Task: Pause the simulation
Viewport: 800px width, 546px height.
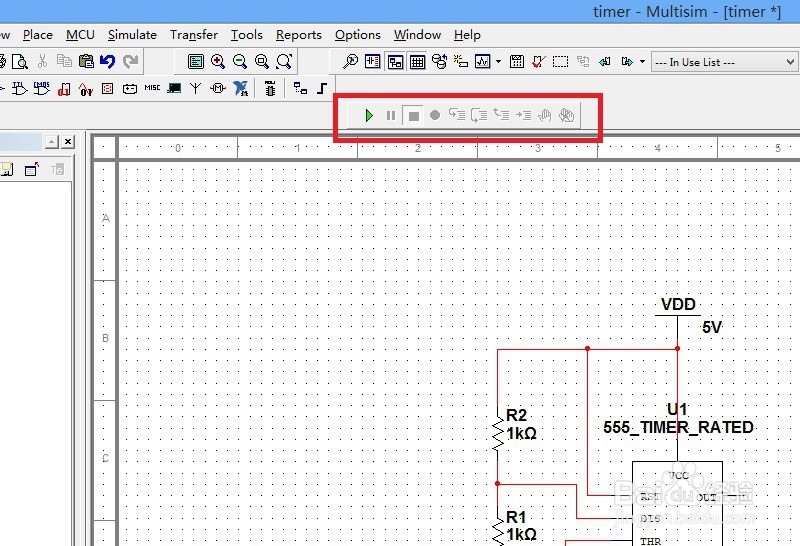Action: point(391,116)
